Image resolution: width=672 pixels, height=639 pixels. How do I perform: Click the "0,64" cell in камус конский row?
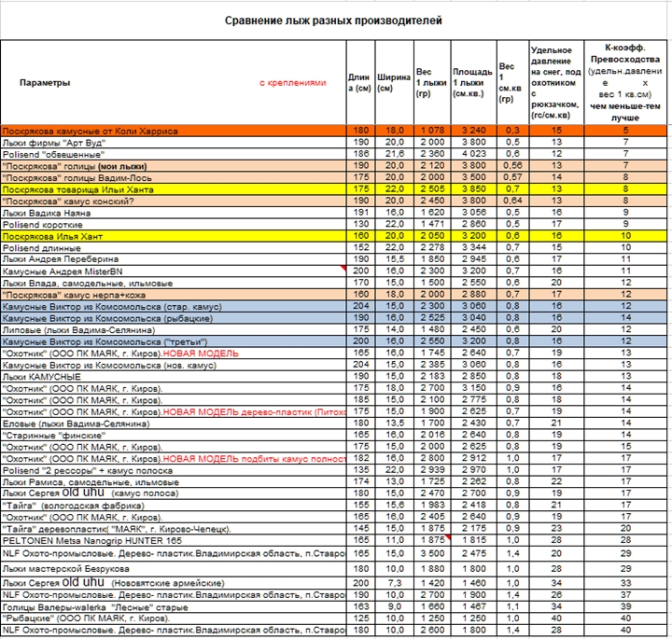coord(512,201)
